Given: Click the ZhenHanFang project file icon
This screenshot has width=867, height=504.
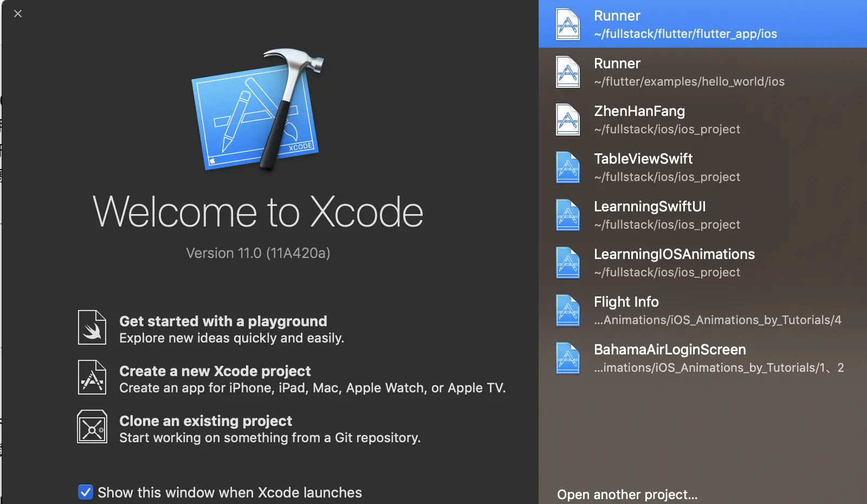Looking at the screenshot, I should pyautogui.click(x=568, y=120).
